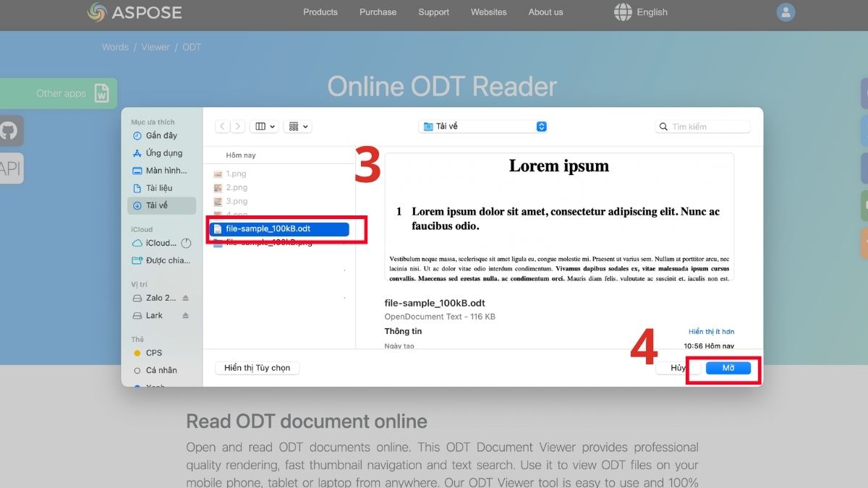Open the Được chia sẻ shared folder
This screenshot has width=868, height=488.
click(x=161, y=260)
